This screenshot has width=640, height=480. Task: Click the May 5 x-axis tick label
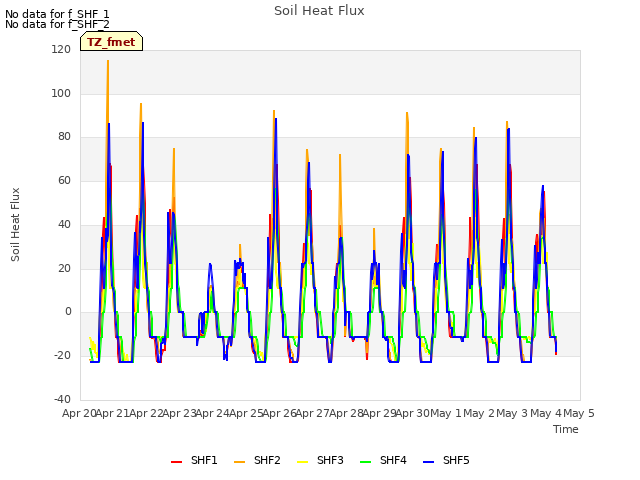(x=579, y=413)
